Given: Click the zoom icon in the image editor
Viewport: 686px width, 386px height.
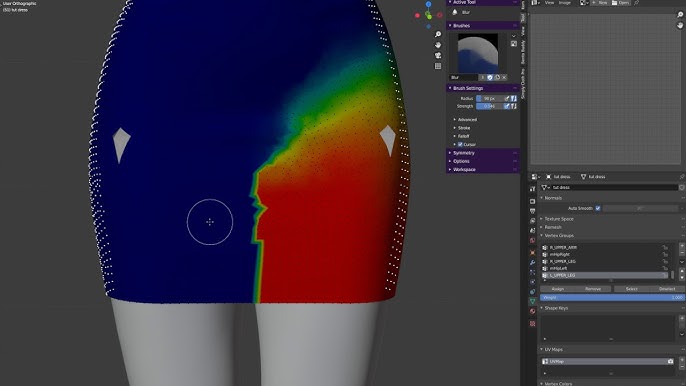Looking at the screenshot, I should pyautogui.click(x=680, y=15).
